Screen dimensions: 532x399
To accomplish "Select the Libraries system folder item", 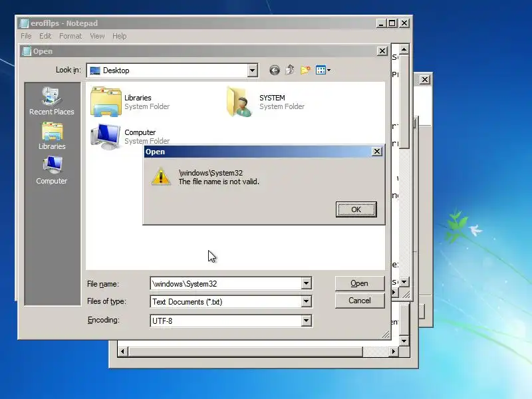I will coord(130,102).
